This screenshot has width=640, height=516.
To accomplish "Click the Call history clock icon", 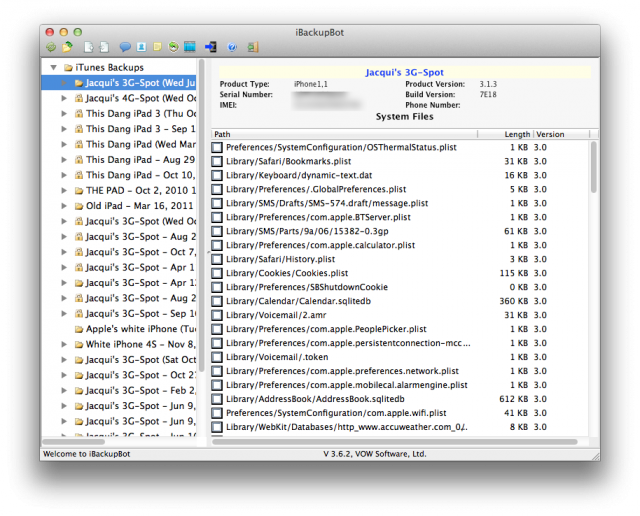I will pyautogui.click(x=173, y=47).
